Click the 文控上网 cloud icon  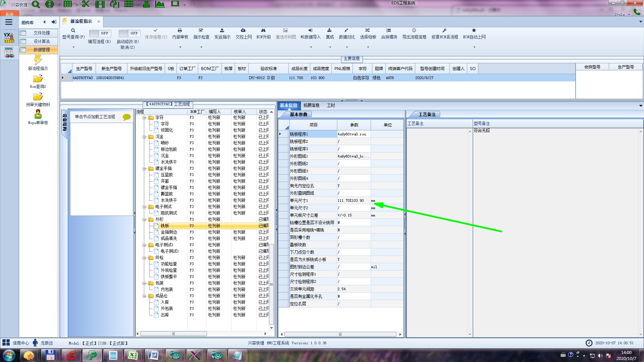(243, 31)
